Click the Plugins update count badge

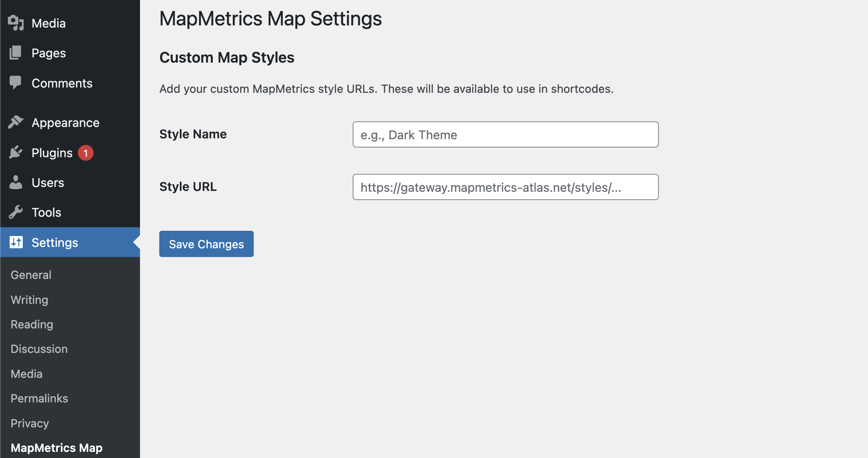86,153
